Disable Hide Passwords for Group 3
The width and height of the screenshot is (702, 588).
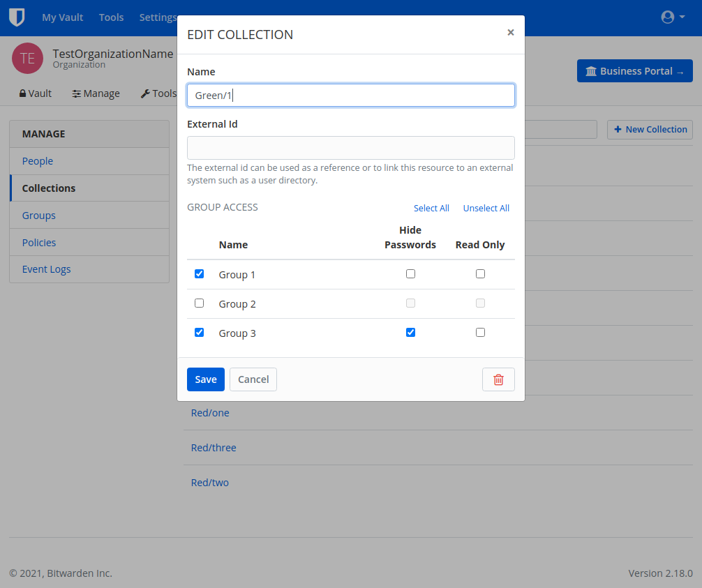tap(410, 332)
